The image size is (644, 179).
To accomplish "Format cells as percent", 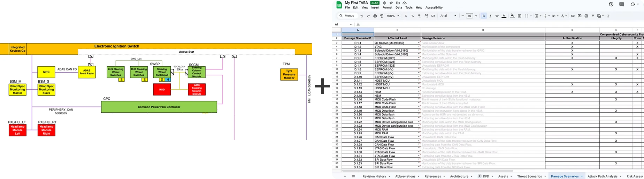I will [413, 16].
